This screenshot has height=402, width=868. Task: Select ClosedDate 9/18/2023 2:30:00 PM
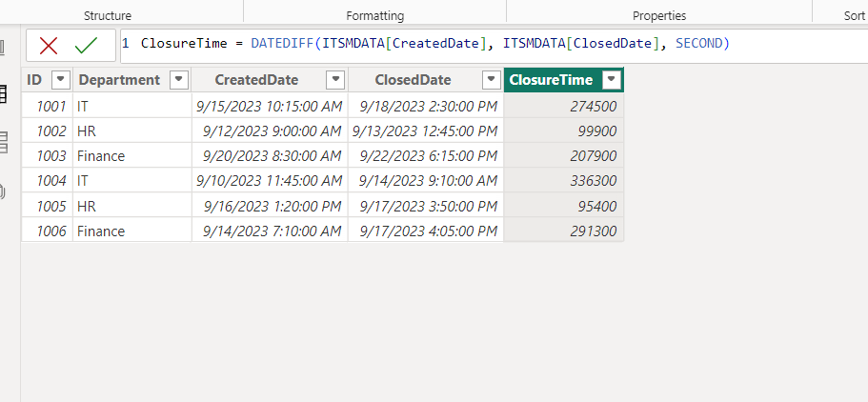426,105
